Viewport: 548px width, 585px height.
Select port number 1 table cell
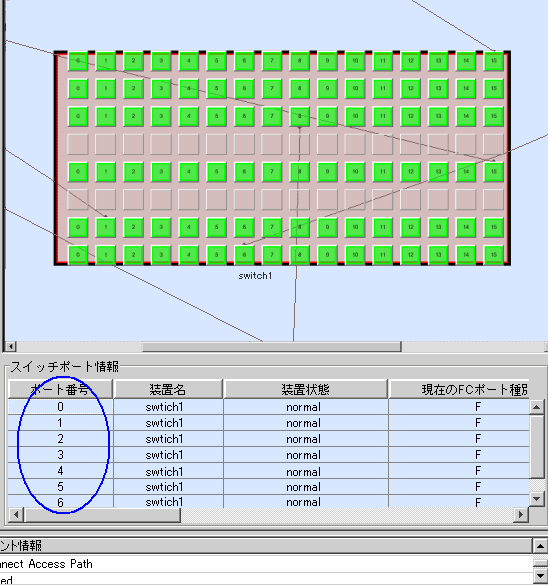pyautogui.click(x=60, y=423)
